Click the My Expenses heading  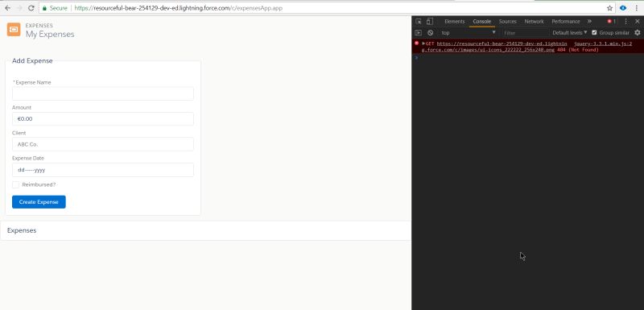click(50, 34)
